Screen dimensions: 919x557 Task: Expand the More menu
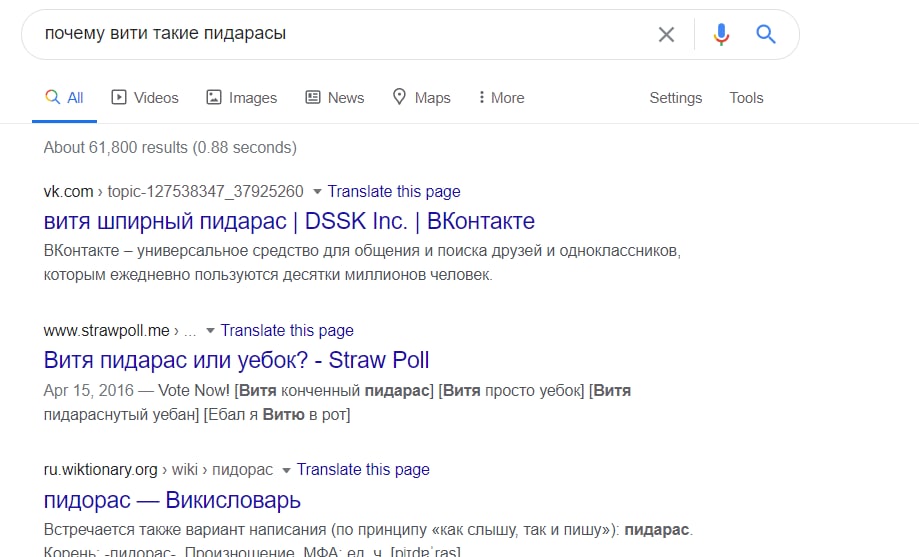point(501,98)
